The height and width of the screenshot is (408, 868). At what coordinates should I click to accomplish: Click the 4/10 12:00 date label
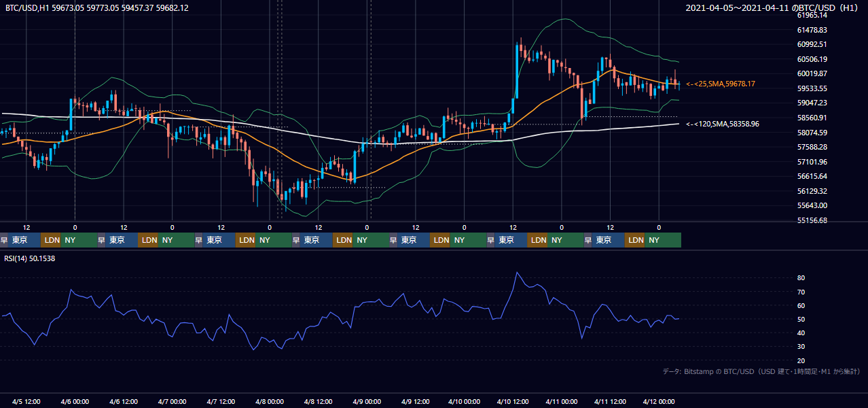pos(513,401)
